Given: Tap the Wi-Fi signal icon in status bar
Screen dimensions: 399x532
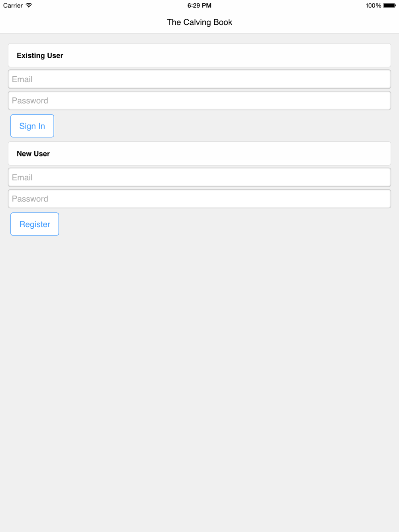Looking at the screenshot, I should pyautogui.click(x=29, y=6).
